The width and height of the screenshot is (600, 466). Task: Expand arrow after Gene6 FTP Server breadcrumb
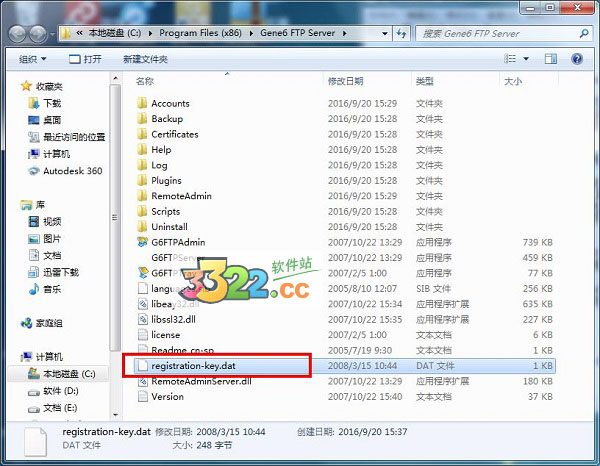(345, 34)
